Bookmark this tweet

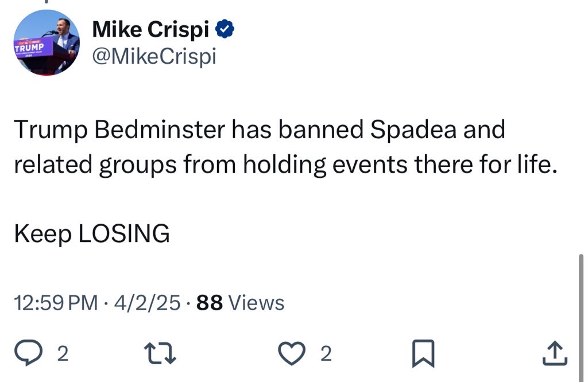click(x=424, y=353)
